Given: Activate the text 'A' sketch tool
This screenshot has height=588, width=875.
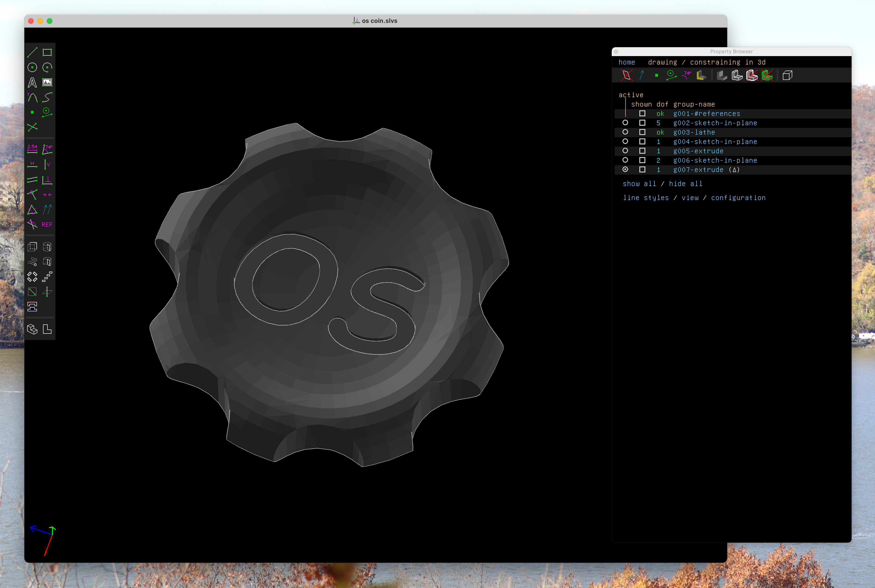Looking at the screenshot, I should point(32,82).
